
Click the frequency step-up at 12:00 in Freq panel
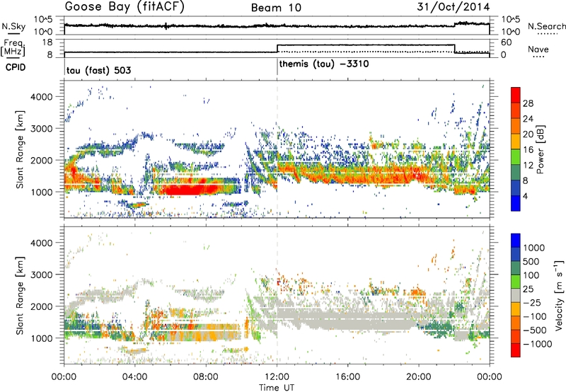tap(277, 48)
